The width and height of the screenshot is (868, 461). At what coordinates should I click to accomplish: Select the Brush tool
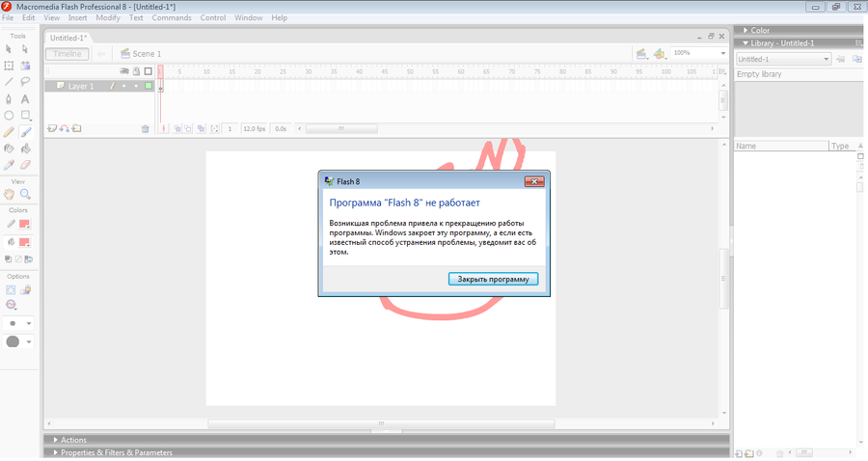[25, 132]
